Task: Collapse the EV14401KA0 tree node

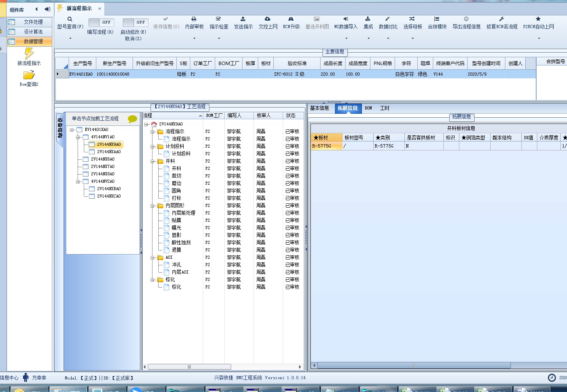Action: [x=72, y=130]
